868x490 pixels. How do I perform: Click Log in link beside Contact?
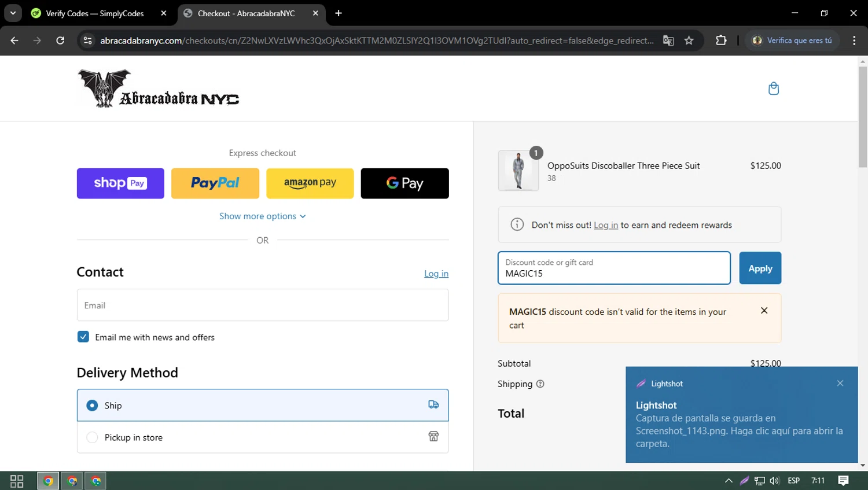click(436, 274)
